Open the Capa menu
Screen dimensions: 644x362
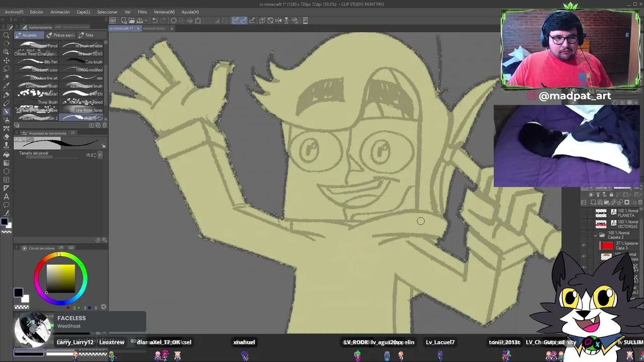tap(83, 12)
